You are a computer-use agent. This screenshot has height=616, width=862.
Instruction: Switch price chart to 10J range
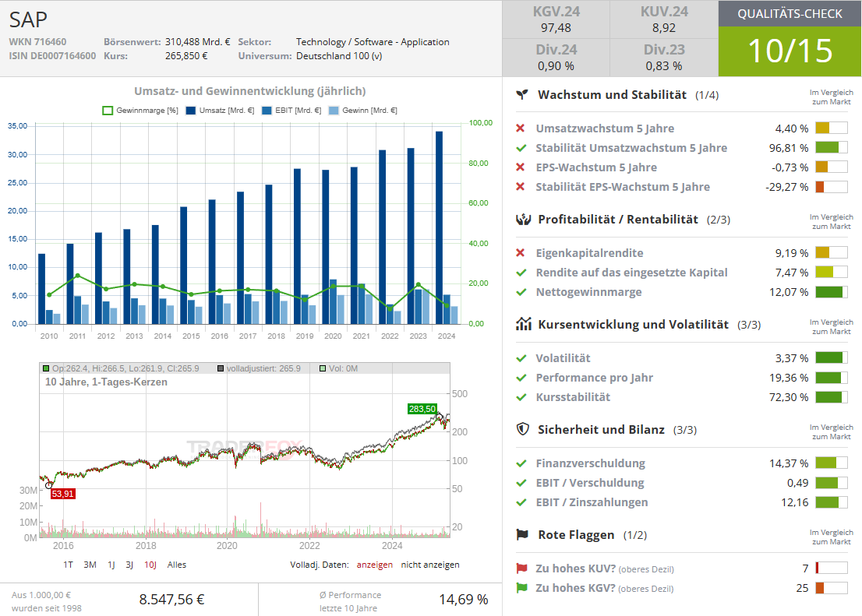(150, 565)
